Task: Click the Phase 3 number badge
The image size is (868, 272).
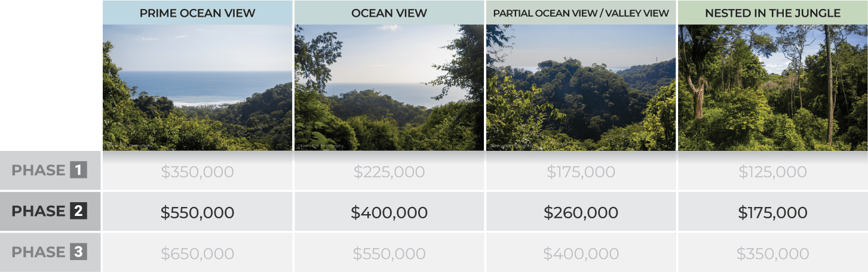Action: pyautogui.click(x=78, y=252)
